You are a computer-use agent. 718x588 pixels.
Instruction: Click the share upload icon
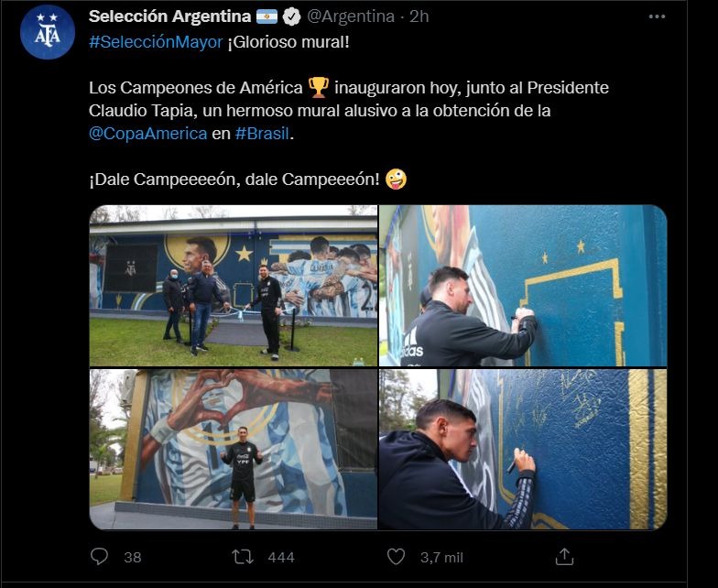pyautogui.click(x=564, y=557)
